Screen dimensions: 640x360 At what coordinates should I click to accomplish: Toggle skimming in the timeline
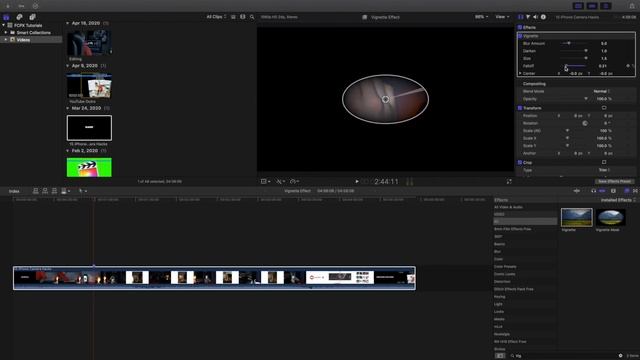click(576, 191)
